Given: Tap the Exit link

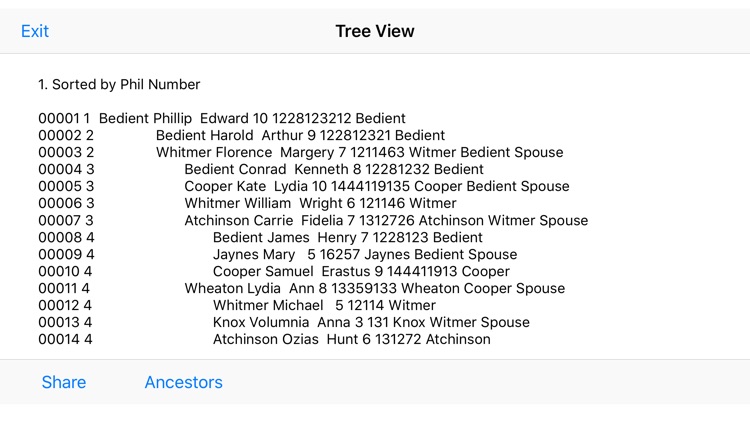Looking at the screenshot, I should [x=34, y=31].
